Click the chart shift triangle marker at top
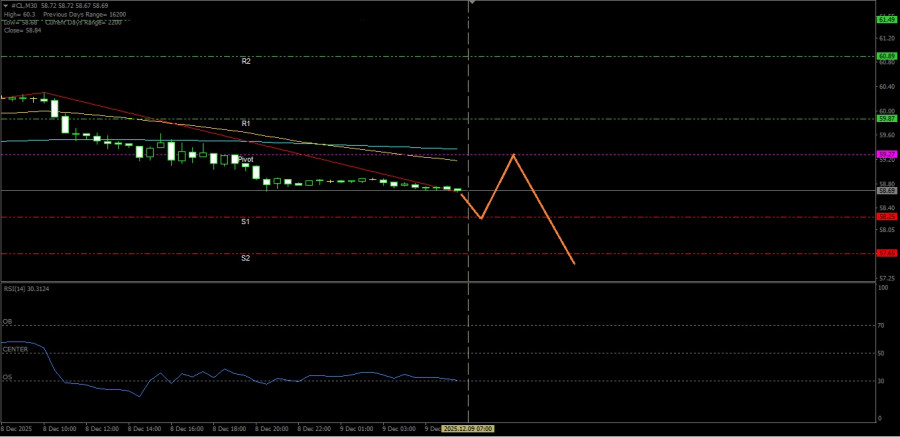This screenshot has height=437, width=900. pyautogui.click(x=471, y=3)
